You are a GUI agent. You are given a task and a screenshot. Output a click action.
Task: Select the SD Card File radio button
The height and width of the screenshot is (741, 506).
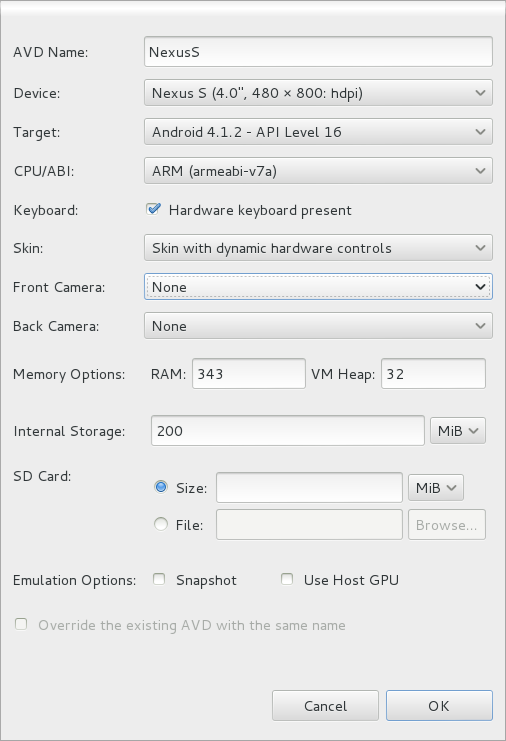tap(161, 524)
